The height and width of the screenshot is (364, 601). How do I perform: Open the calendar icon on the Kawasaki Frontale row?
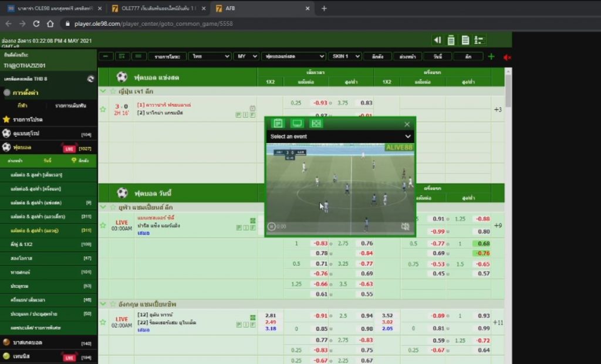[252, 108]
